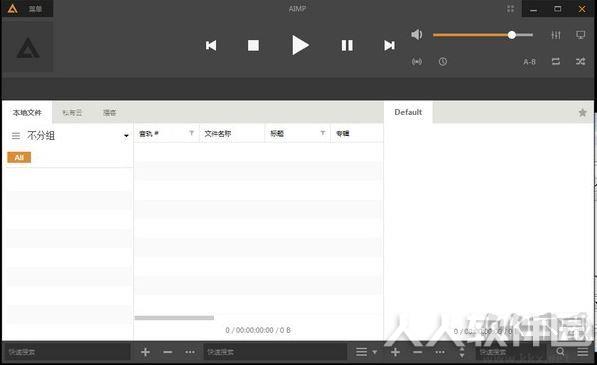Set volume using the orange volume slider
Viewport: 597px width, 365px height.
click(483, 35)
